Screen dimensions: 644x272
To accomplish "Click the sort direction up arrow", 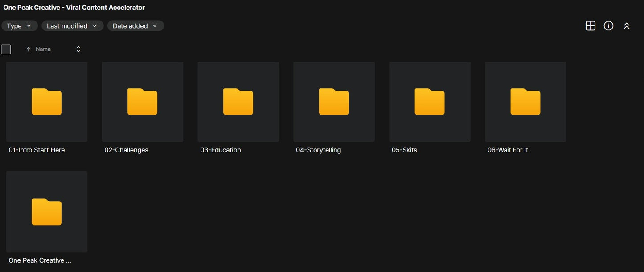I will point(29,49).
